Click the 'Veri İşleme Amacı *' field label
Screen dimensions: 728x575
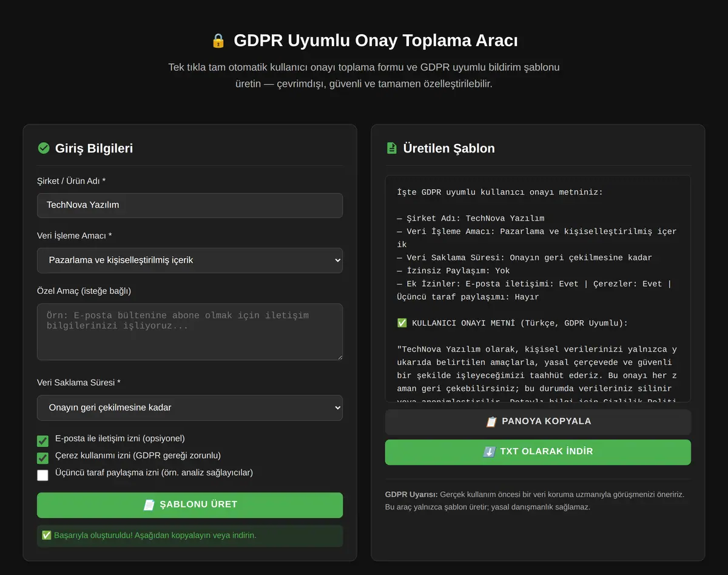pos(75,236)
